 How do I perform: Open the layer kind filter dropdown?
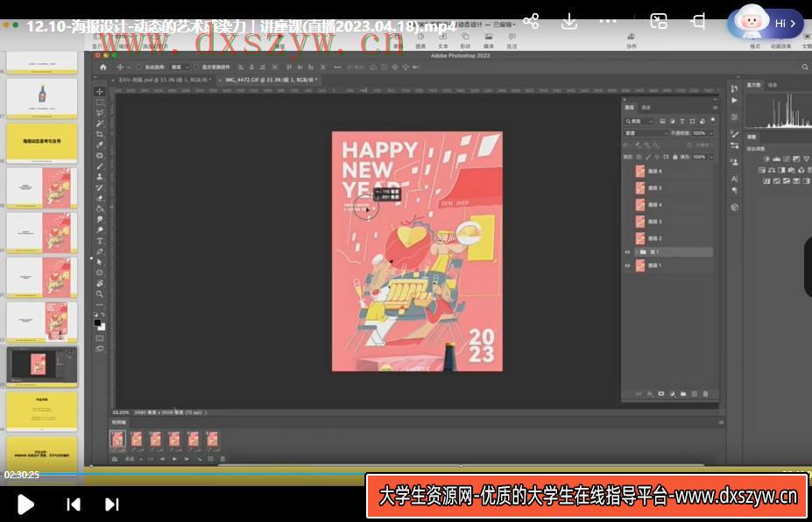pos(639,121)
